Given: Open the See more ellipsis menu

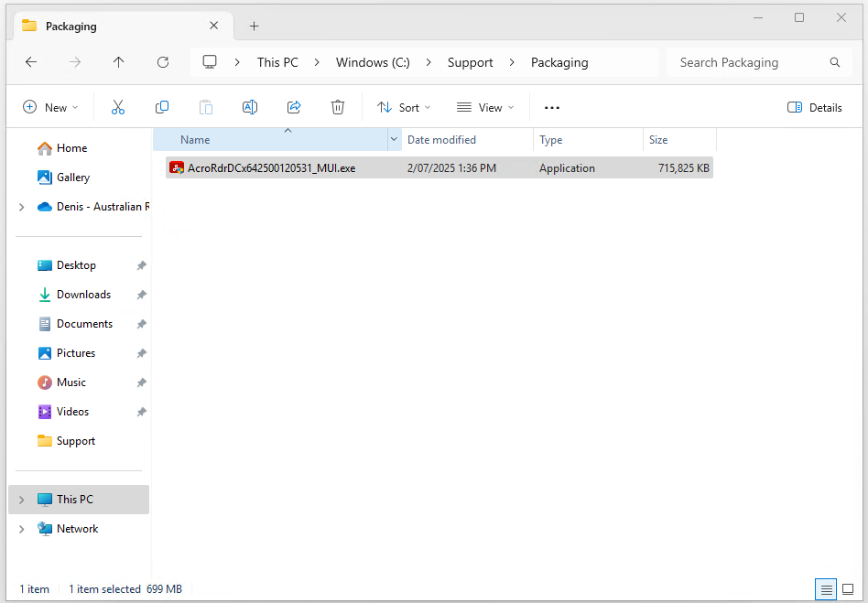Looking at the screenshot, I should click(x=551, y=108).
